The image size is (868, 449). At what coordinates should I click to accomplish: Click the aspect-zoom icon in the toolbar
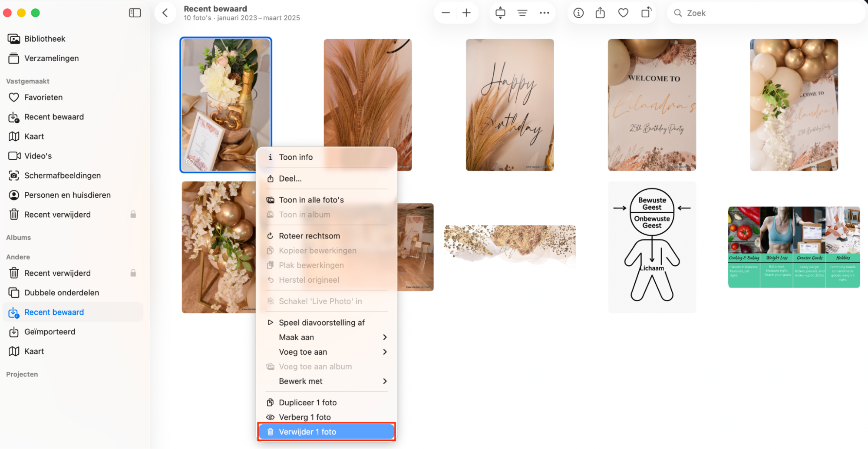coord(500,13)
